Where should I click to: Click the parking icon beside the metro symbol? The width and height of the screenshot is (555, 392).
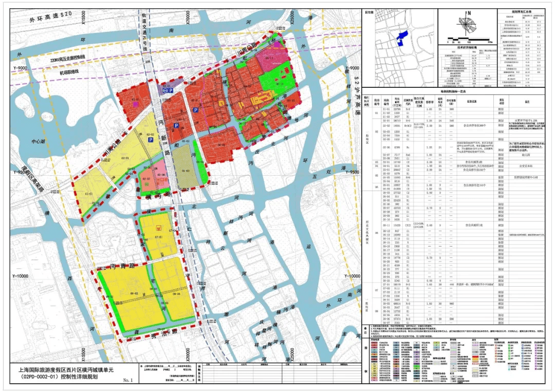point(171,91)
